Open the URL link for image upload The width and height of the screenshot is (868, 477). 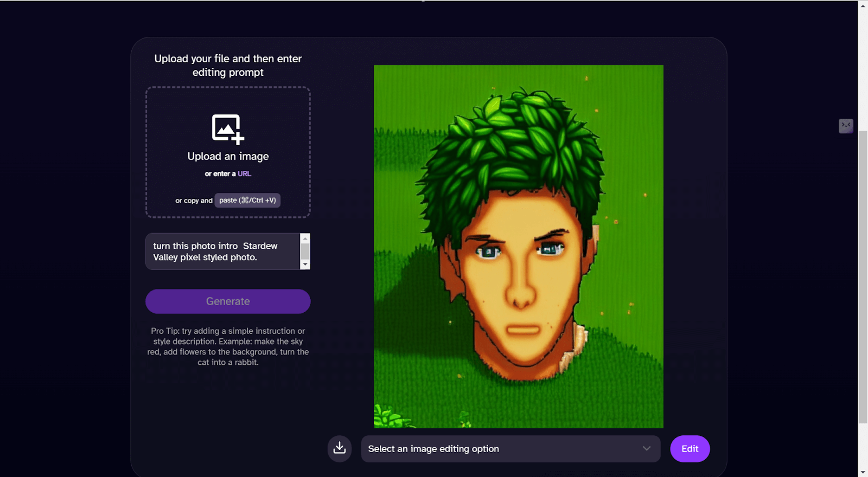[244, 173]
